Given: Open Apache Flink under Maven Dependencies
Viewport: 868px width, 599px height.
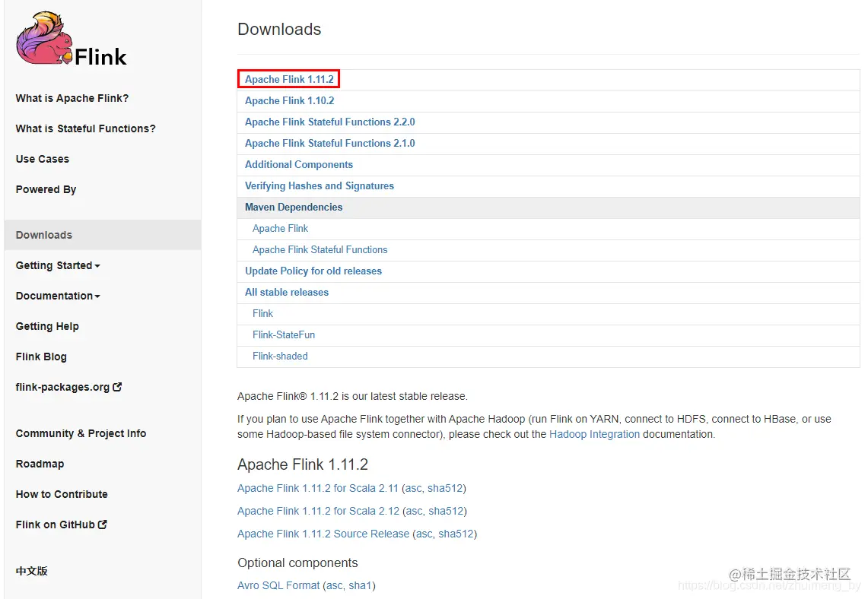Looking at the screenshot, I should pos(280,229).
